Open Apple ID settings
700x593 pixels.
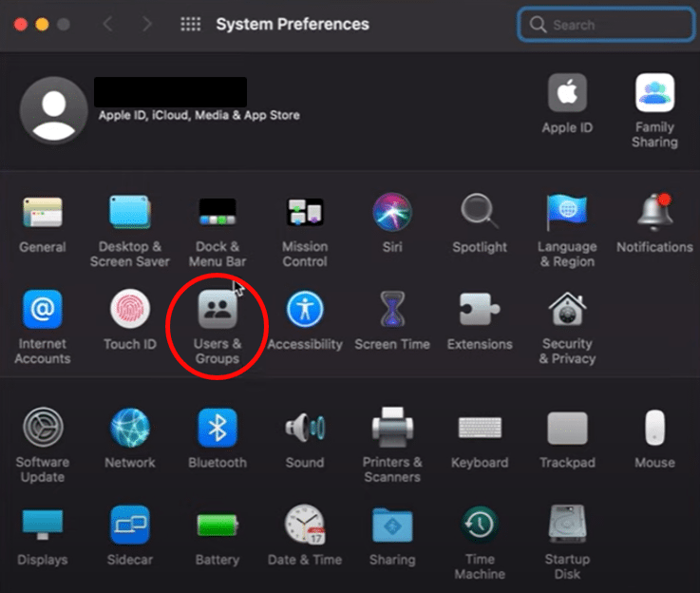(567, 95)
